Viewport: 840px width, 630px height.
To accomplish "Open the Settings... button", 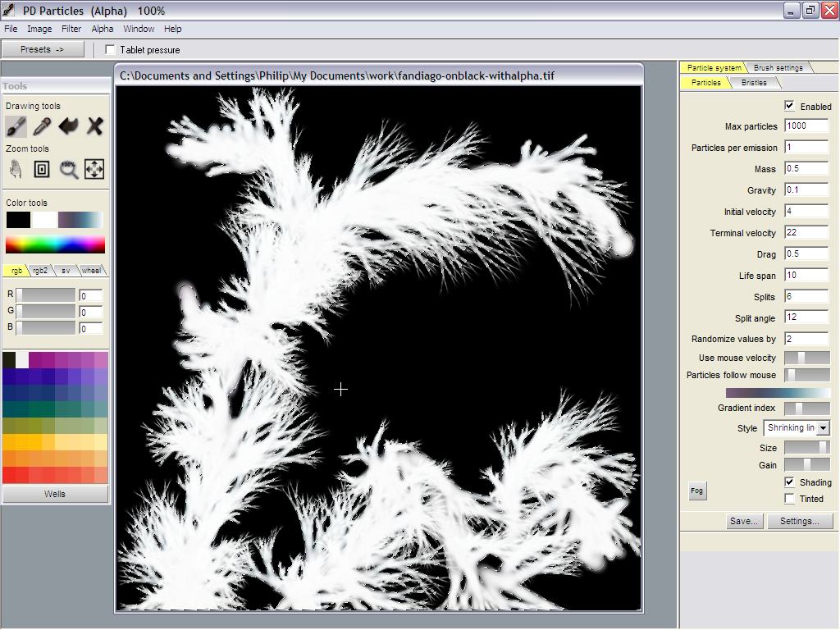I will [x=800, y=521].
